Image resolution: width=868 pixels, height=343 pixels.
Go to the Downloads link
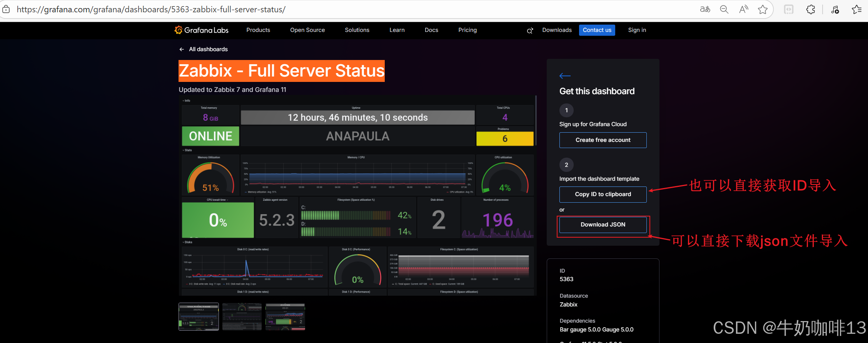[x=557, y=30]
